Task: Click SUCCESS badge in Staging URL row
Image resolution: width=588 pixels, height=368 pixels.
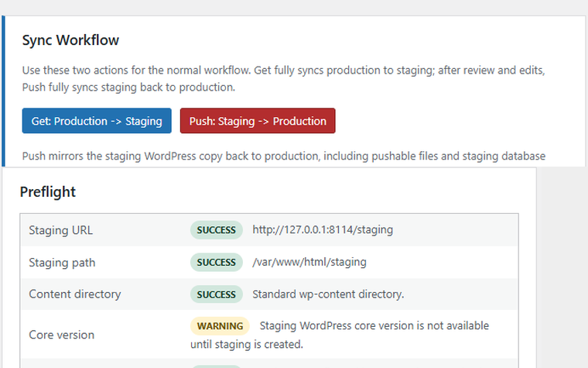Action: tap(217, 230)
